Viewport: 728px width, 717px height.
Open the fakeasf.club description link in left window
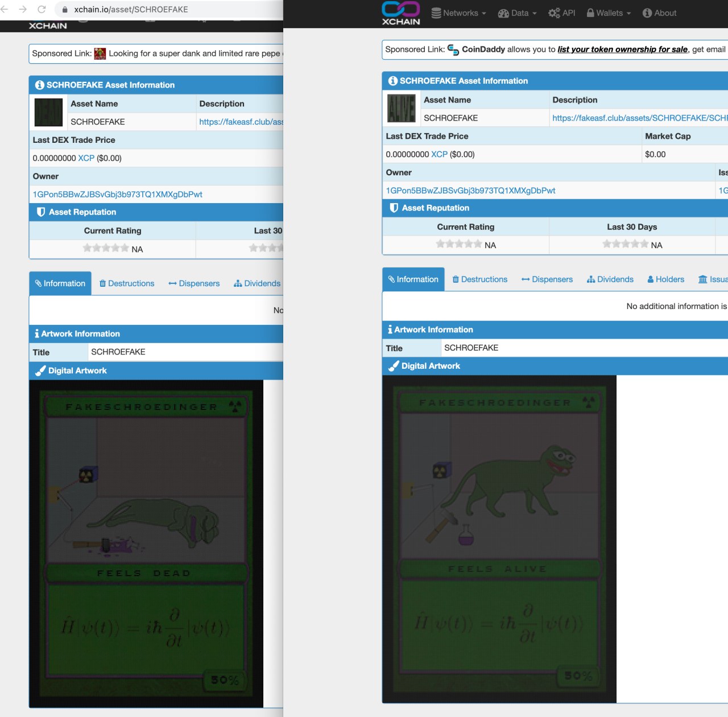pos(241,122)
